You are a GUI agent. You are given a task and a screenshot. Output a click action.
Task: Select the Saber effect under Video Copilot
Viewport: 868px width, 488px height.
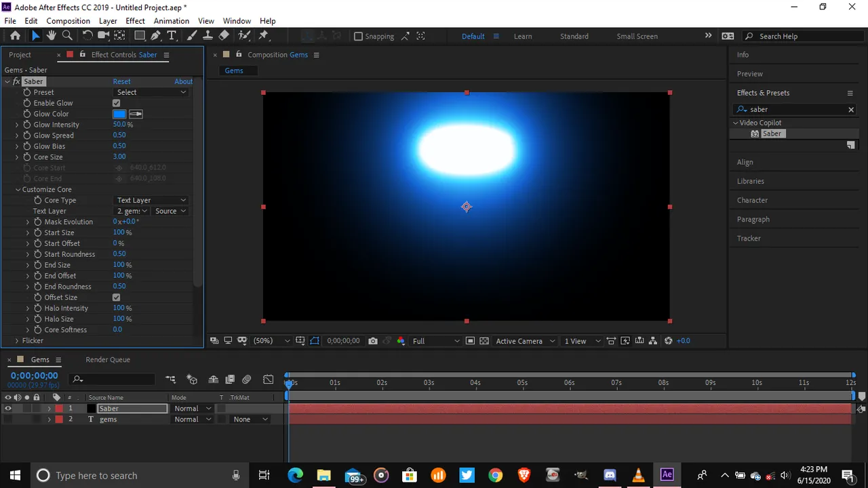pyautogui.click(x=772, y=134)
